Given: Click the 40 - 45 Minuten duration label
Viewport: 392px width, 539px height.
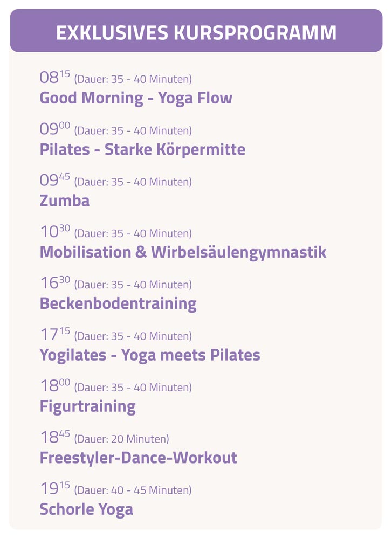Looking at the screenshot, I should pos(133,490).
